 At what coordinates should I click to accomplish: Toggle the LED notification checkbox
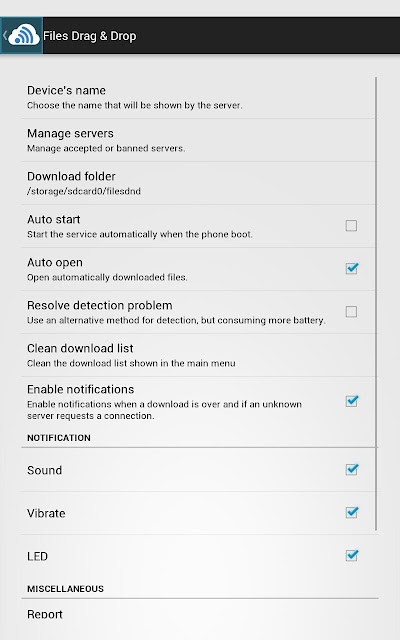click(x=351, y=556)
